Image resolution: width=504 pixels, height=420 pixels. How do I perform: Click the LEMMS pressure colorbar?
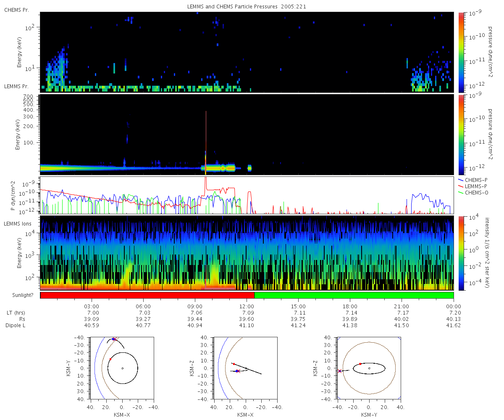click(x=461, y=134)
